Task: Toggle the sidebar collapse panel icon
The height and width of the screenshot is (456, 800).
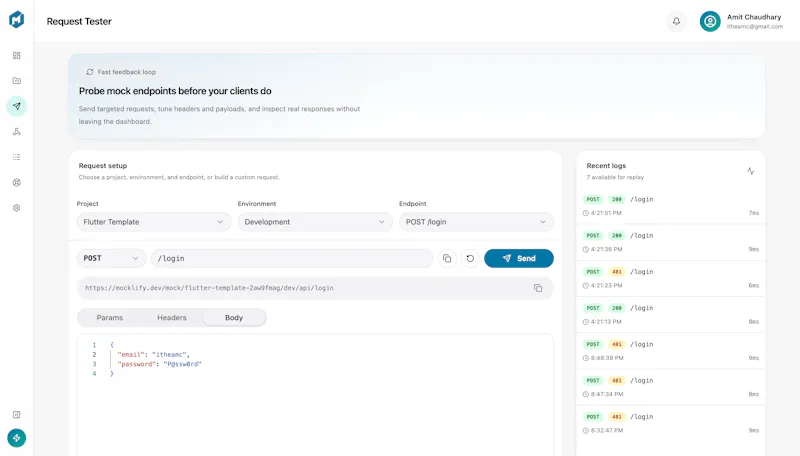Action: pos(16,415)
